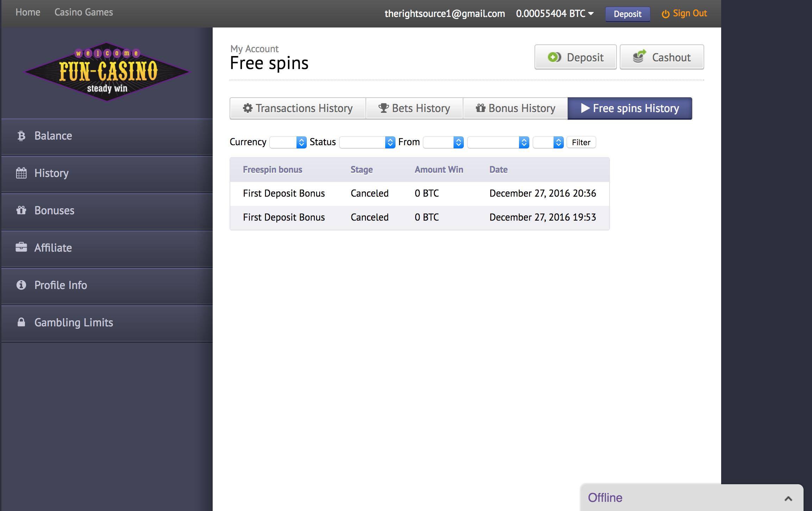The image size is (812, 511).
Task: Sort by Date column header
Action: pyautogui.click(x=498, y=170)
